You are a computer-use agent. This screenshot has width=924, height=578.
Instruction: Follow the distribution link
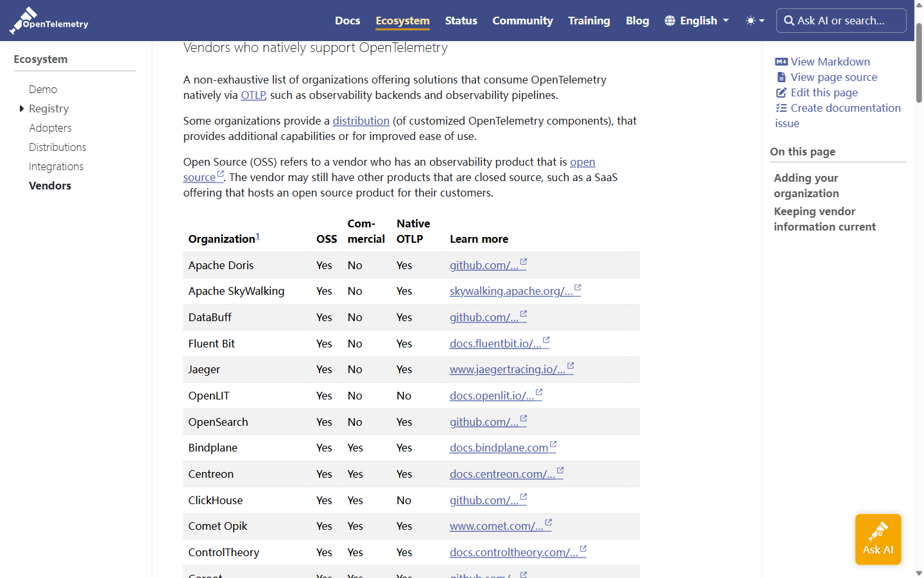coord(361,121)
